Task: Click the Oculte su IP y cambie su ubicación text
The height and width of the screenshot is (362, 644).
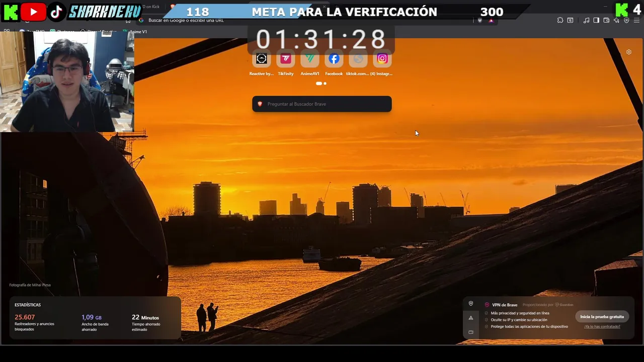Action: [519, 320]
